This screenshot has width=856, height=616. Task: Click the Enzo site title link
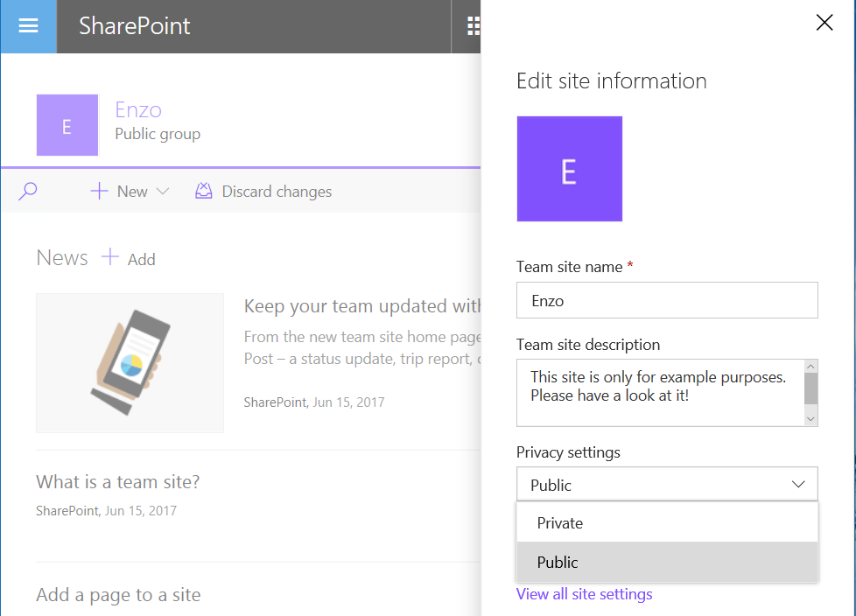[x=138, y=109]
